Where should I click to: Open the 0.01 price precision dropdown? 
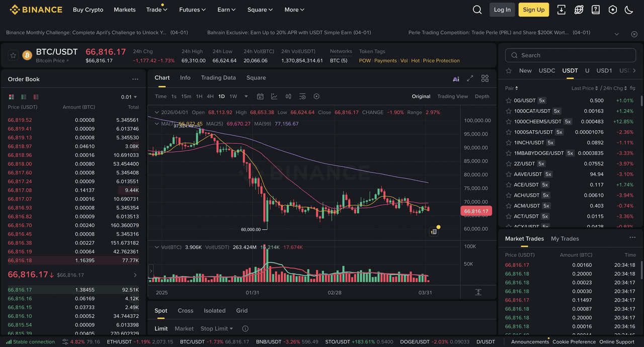pyautogui.click(x=129, y=97)
